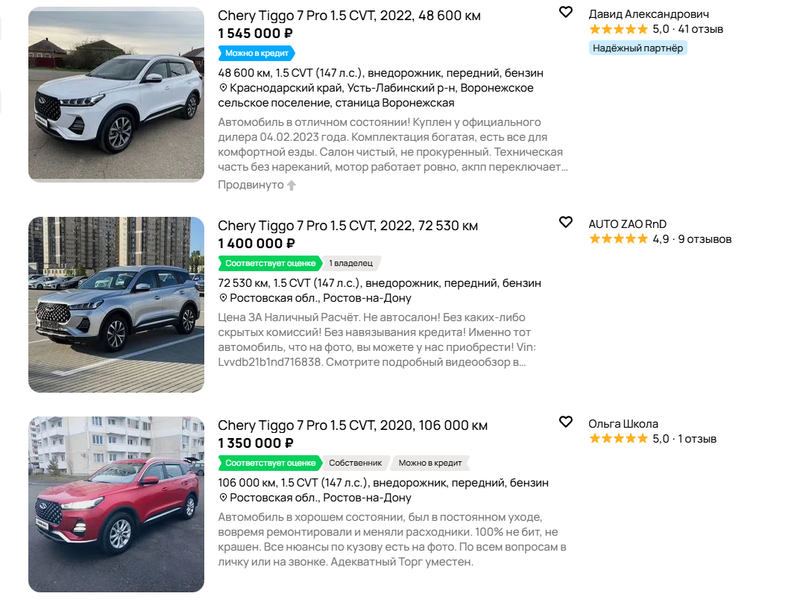800x605 pixels.
Task: Click the Надёжный партнёр badge
Action: click(x=638, y=48)
